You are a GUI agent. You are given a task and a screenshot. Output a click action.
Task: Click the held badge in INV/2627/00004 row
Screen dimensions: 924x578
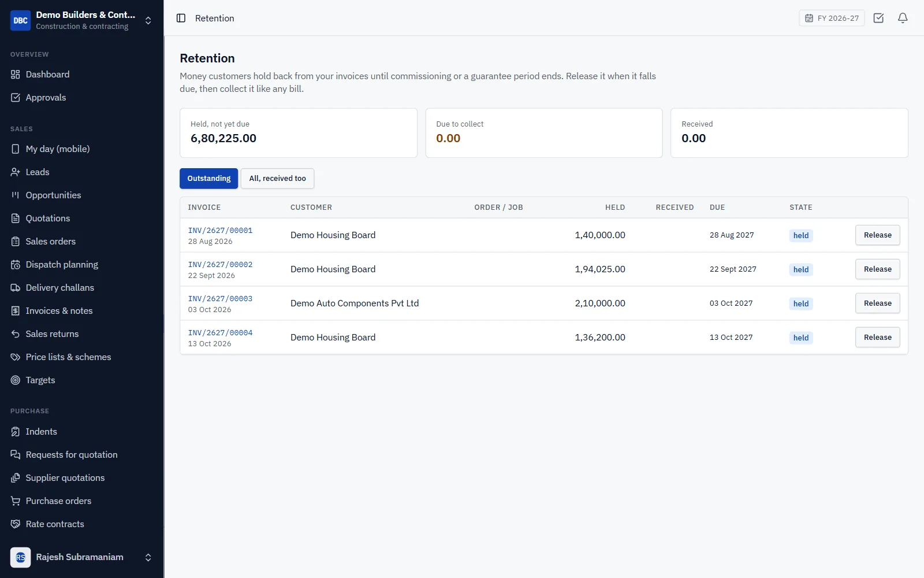[x=801, y=338]
